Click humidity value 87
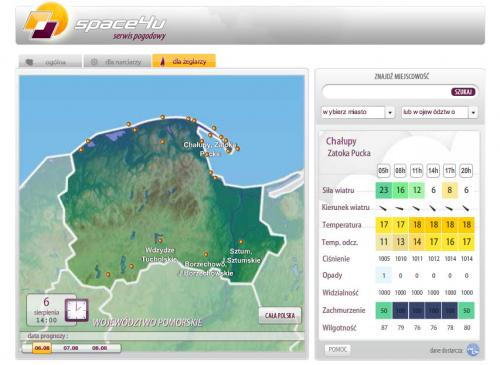The image size is (500, 365). coord(384,328)
